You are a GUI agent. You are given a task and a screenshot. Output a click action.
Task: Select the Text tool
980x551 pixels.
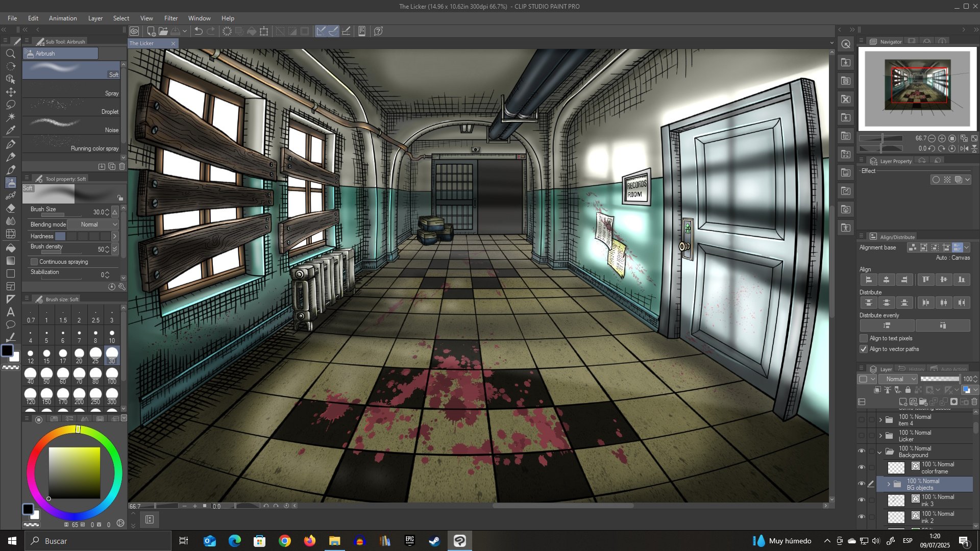[x=11, y=312]
